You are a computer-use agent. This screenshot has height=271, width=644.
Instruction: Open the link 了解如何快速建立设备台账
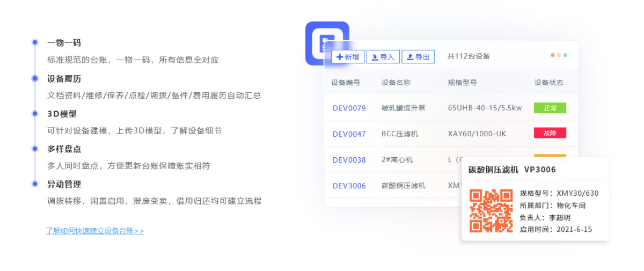tap(95, 231)
